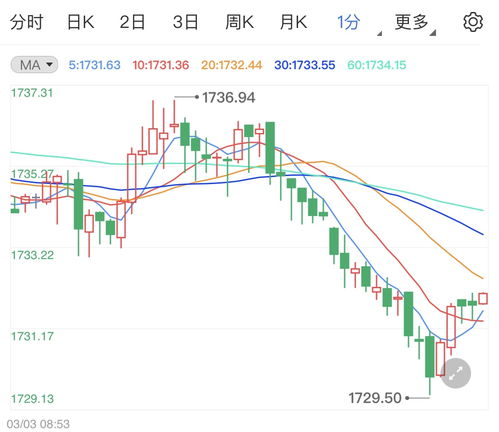Switch to 日K tab

[80, 22]
